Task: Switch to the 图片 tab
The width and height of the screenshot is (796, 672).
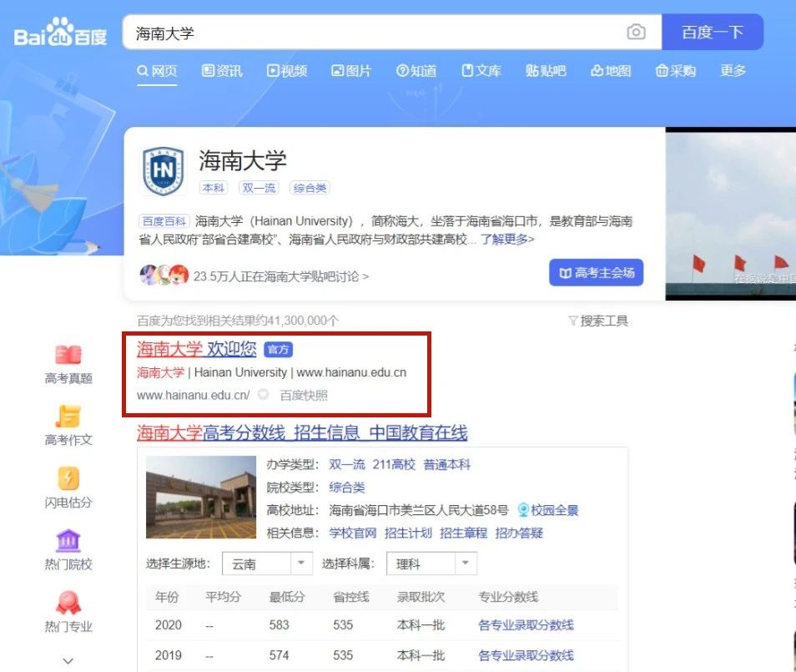Action: [x=351, y=71]
